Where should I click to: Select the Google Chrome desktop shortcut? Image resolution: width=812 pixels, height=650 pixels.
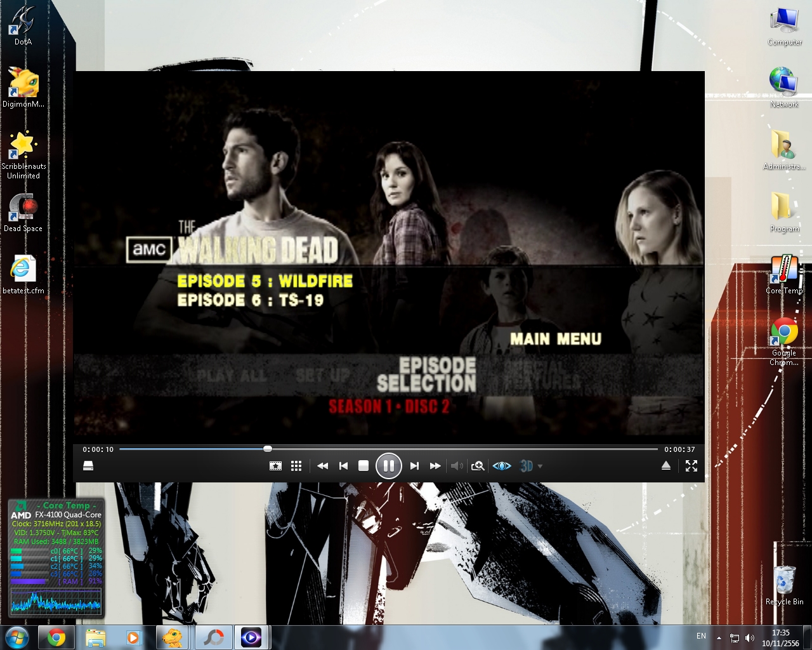[785, 342]
